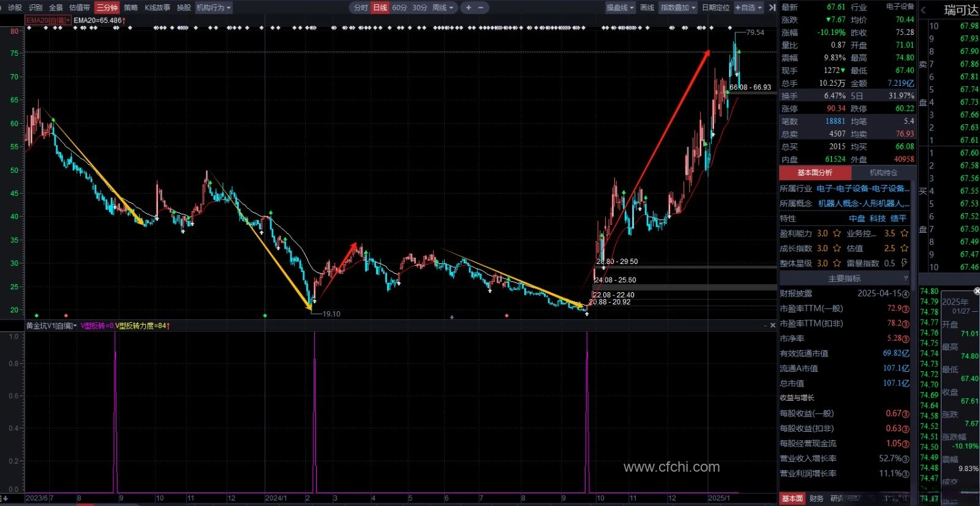Click the star icon beside 成长指数 3.0
The height and width of the screenshot is (506, 980).
(837, 248)
